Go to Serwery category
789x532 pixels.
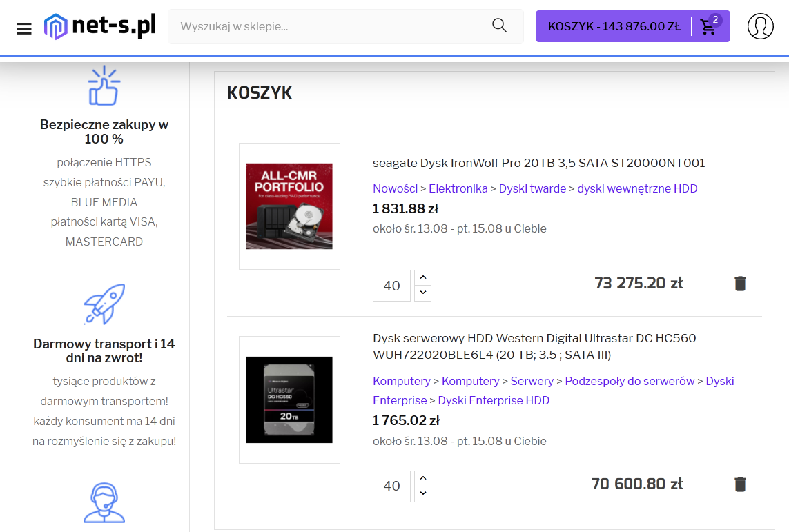pos(532,381)
